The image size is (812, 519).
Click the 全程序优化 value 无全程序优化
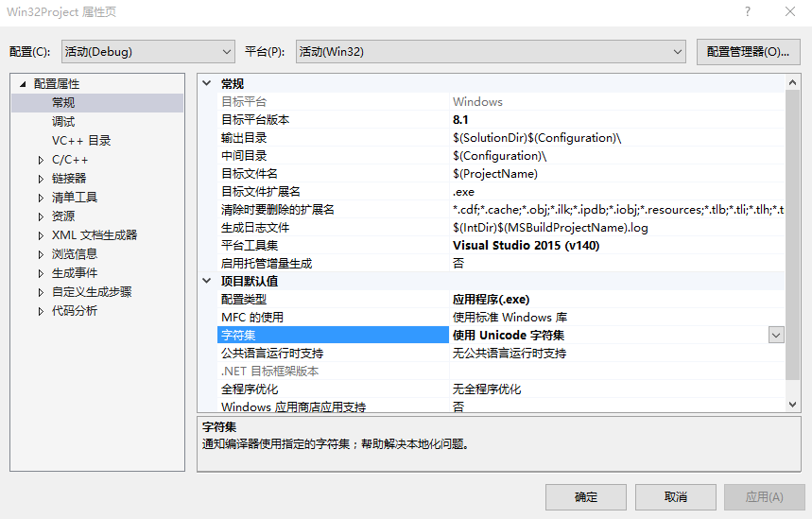[487, 389]
